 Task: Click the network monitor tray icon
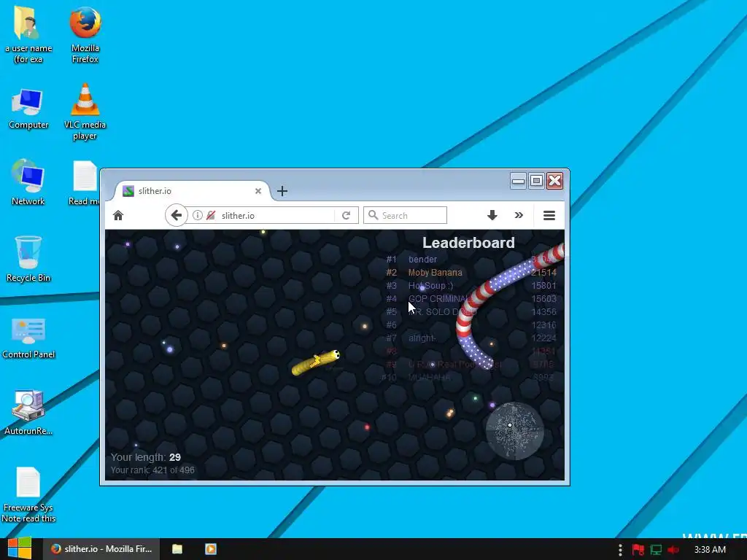pos(656,550)
